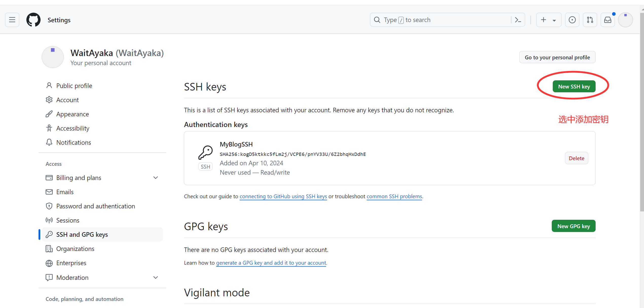Click the New GPG key button
644x308 pixels.
point(573,226)
